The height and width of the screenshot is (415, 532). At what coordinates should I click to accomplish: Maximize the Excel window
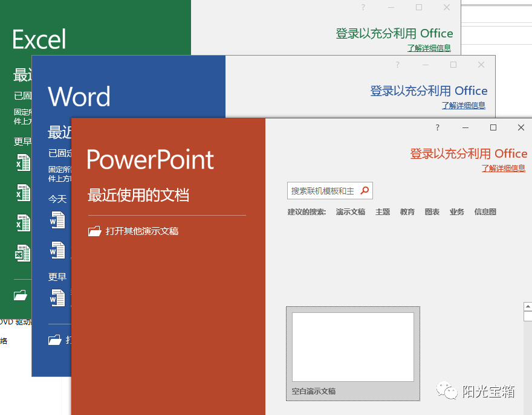point(419,7)
